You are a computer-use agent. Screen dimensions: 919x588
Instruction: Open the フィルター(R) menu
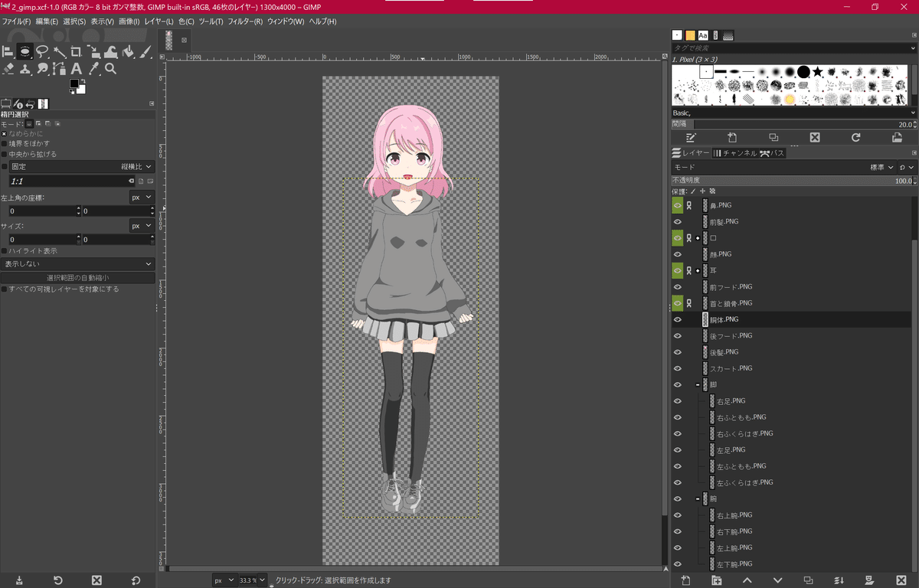point(245,21)
